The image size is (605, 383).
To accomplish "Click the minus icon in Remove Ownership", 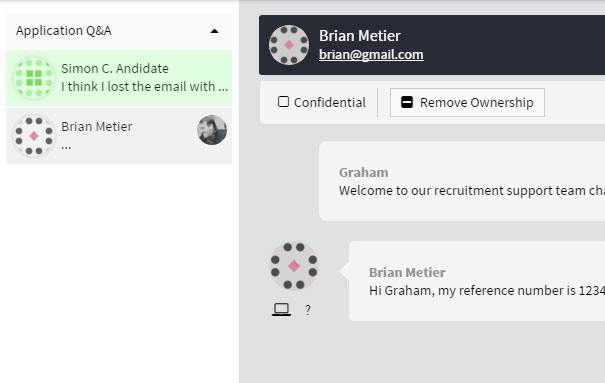I will (x=407, y=102).
